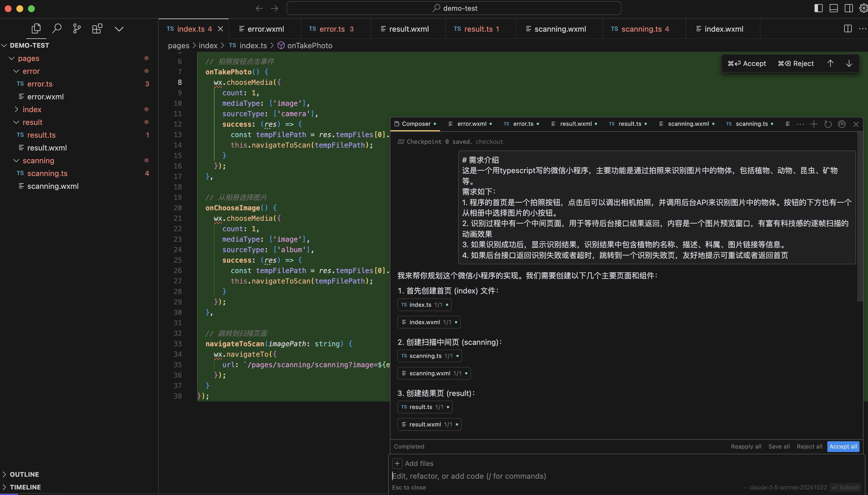Click the Reject all button

(810, 446)
